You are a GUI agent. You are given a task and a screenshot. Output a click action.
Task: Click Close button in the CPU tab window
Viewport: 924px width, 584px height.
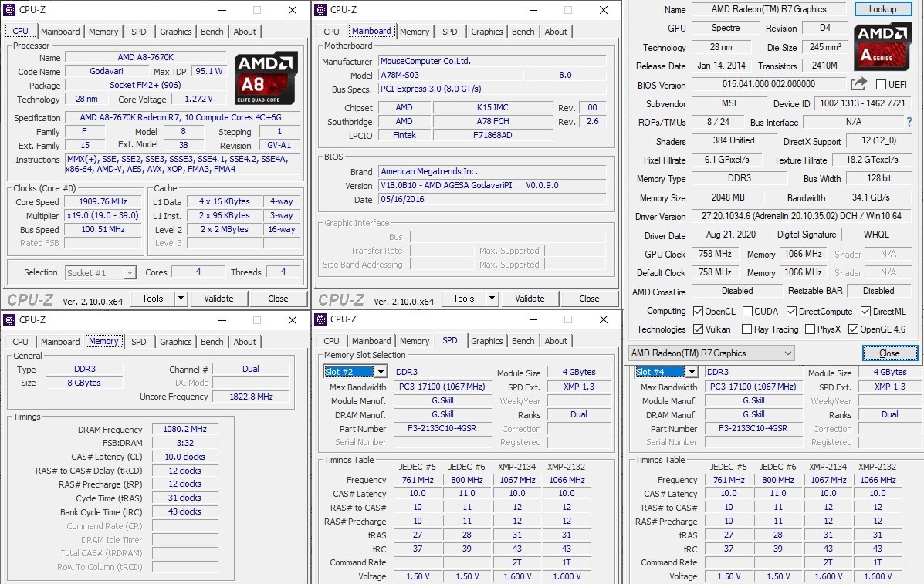point(278,299)
